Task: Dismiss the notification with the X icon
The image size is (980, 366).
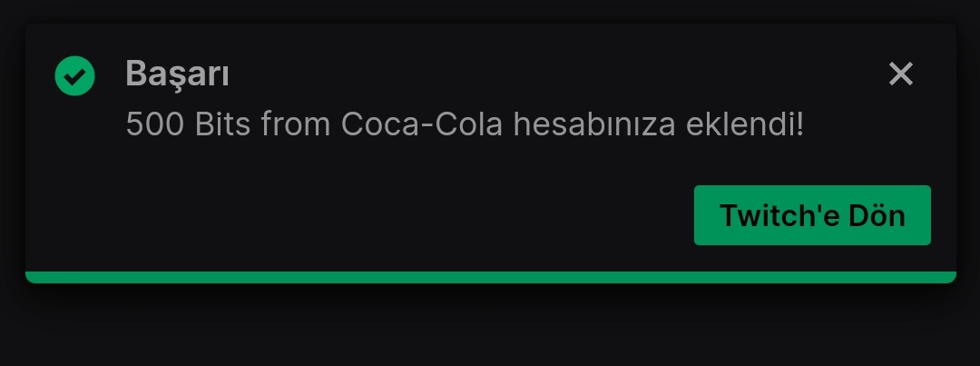Action: pyautogui.click(x=901, y=74)
